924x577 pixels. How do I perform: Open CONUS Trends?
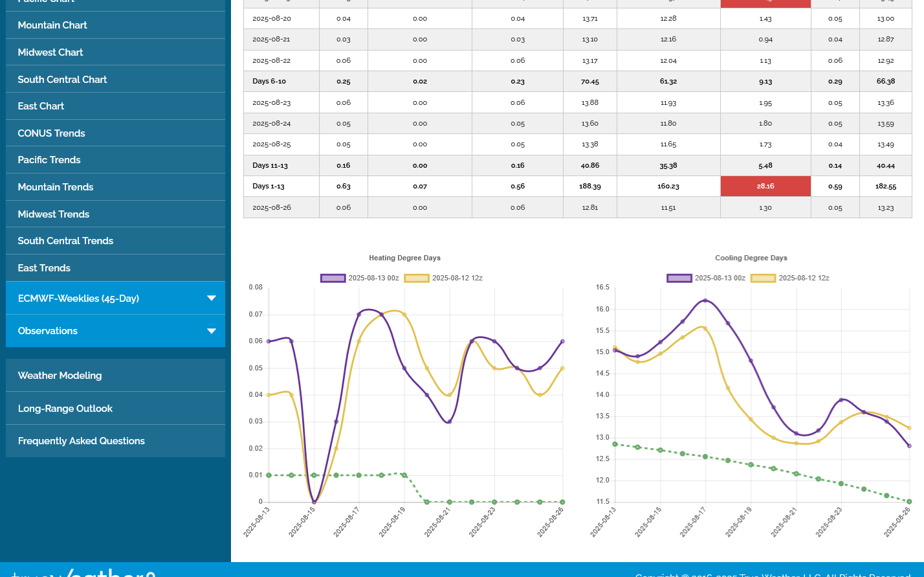coord(51,133)
